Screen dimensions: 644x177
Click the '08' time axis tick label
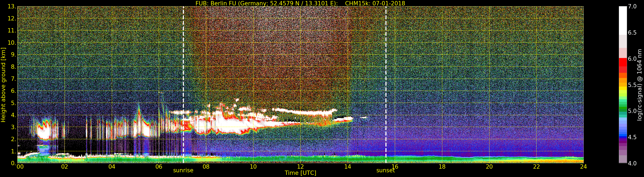point(206,167)
